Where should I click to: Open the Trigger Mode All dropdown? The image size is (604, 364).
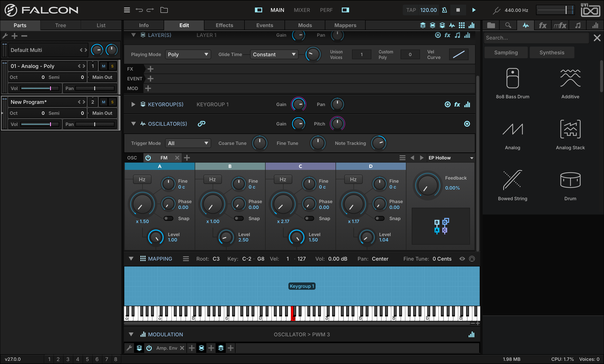coord(188,143)
